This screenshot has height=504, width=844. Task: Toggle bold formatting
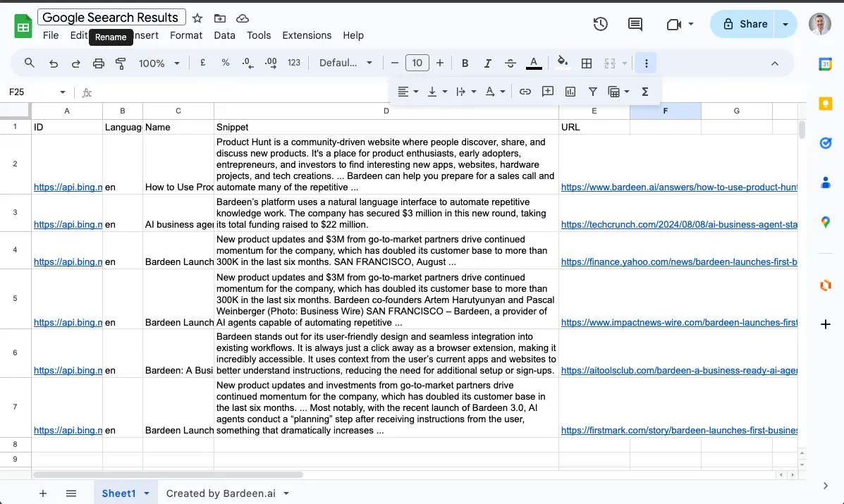465,63
